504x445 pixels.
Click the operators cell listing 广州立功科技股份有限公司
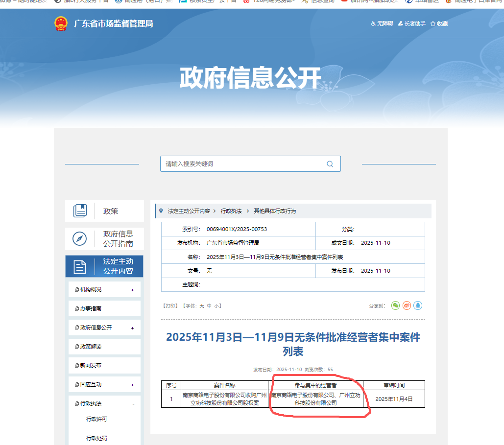[315, 399]
